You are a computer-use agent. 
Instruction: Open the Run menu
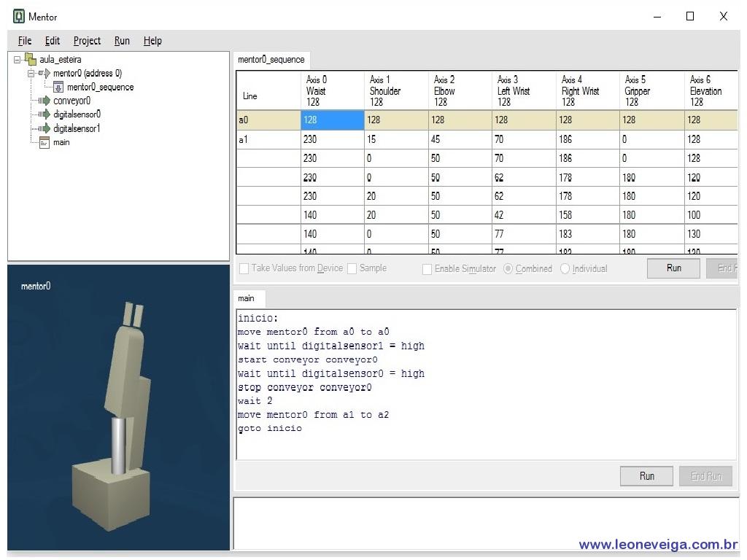click(122, 41)
